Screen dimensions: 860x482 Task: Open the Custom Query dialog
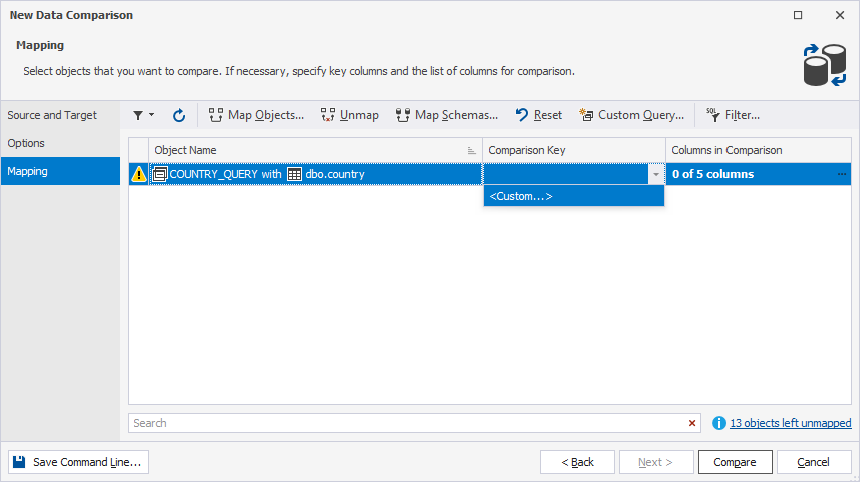631,115
